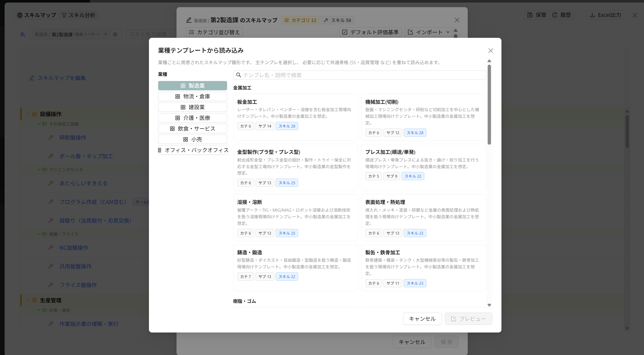
Task: Switch to the スキルマップ tab
Action: pyautogui.click(x=37, y=15)
